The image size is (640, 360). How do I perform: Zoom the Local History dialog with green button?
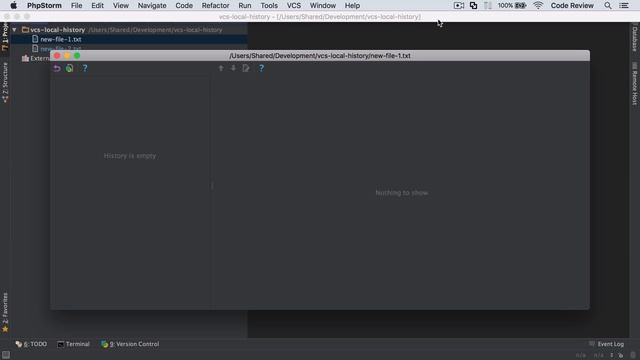(77, 56)
